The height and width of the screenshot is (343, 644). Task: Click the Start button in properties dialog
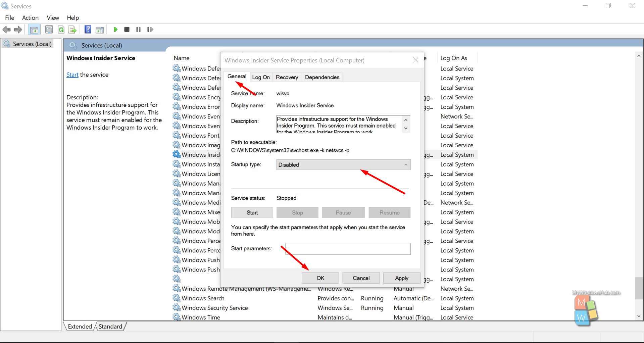252,213
